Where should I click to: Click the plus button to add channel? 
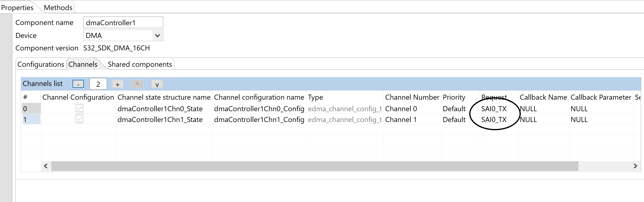[x=117, y=84]
